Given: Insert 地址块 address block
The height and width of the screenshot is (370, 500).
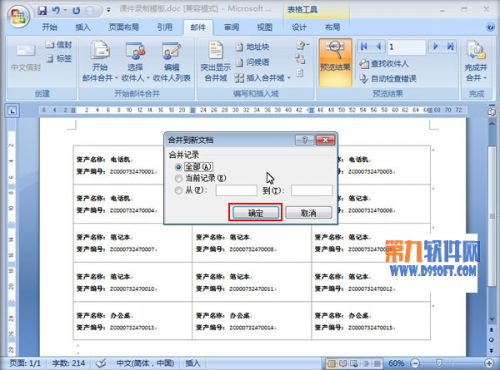Looking at the screenshot, I should pos(252,47).
